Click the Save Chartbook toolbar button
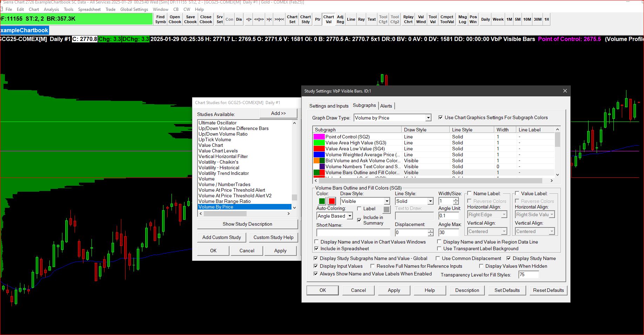Screen dimensions: 644x335 pyautogui.click(x=190, y=19)
